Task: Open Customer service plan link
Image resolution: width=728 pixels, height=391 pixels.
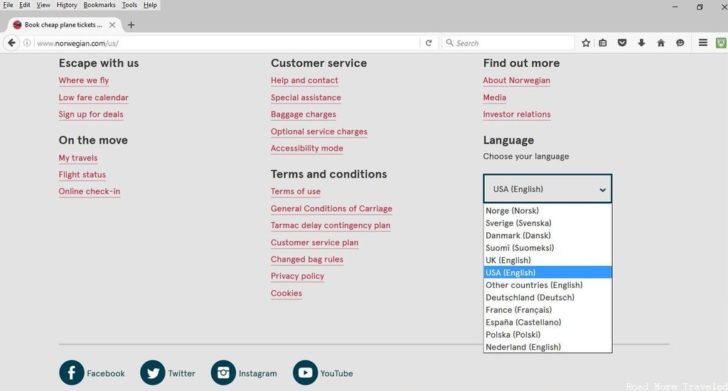Action: (x=314, y=242)
